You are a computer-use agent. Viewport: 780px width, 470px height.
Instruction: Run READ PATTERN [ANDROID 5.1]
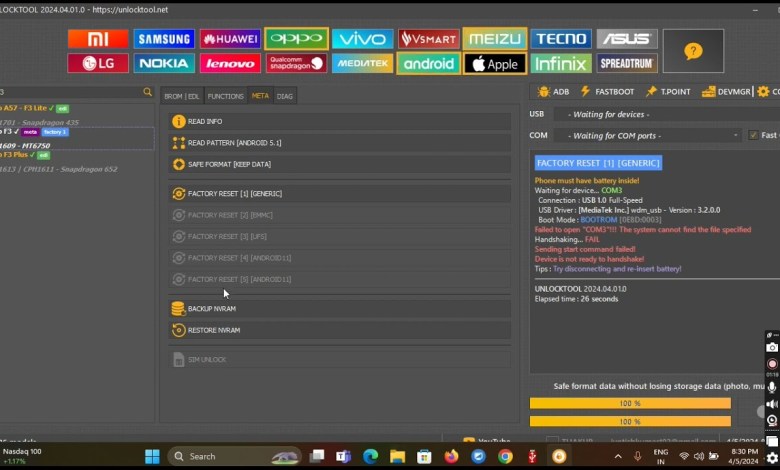tap(340, 143)
